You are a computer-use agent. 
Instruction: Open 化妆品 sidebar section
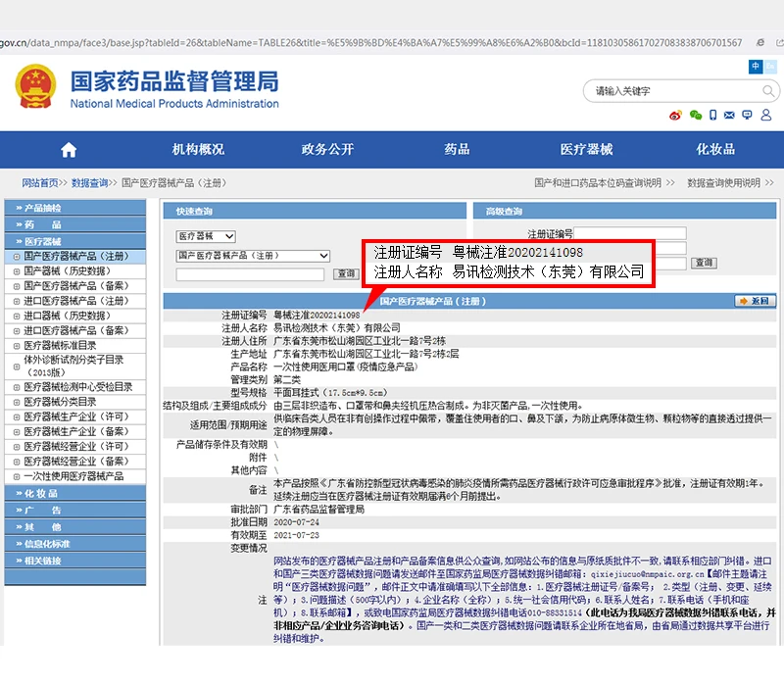coord(75,494)
